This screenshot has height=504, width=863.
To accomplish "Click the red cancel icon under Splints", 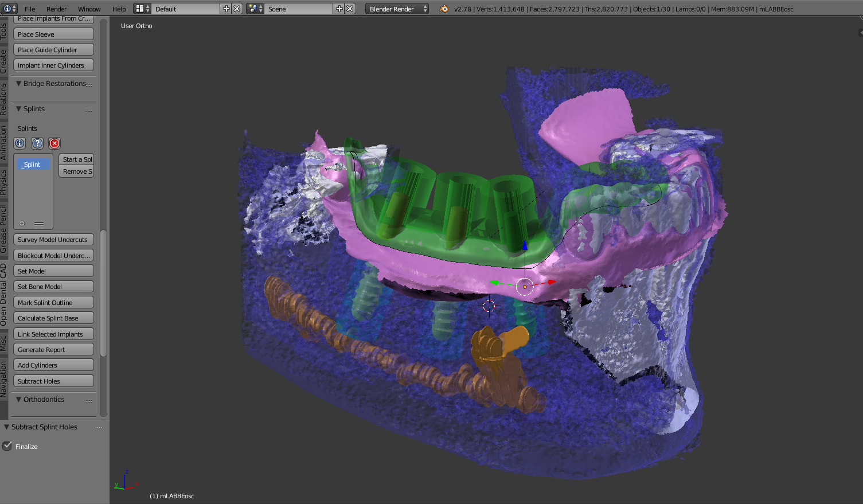I will 54,143.
